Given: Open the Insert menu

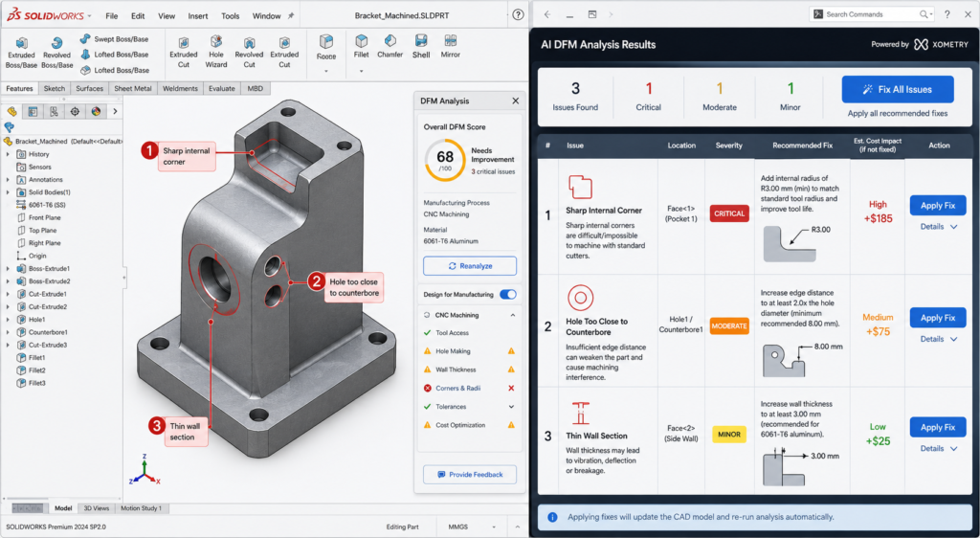Looking at the screenshot, I should pos(197,15).
